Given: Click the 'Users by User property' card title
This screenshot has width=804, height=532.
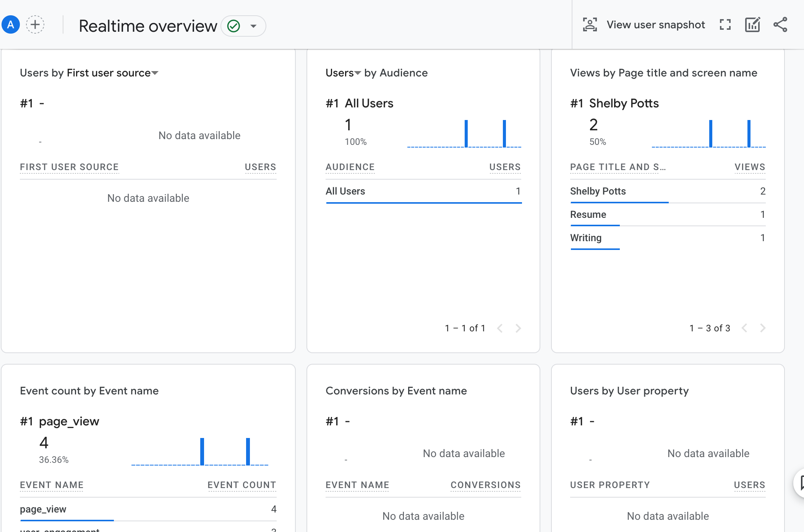Looking at the screenshot, I should (x=629, y=391).
